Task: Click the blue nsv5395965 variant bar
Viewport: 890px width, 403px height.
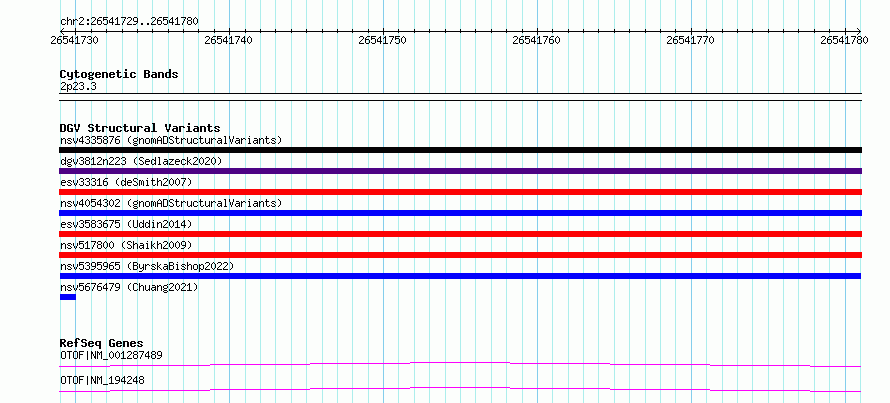Action: [460, 276]
